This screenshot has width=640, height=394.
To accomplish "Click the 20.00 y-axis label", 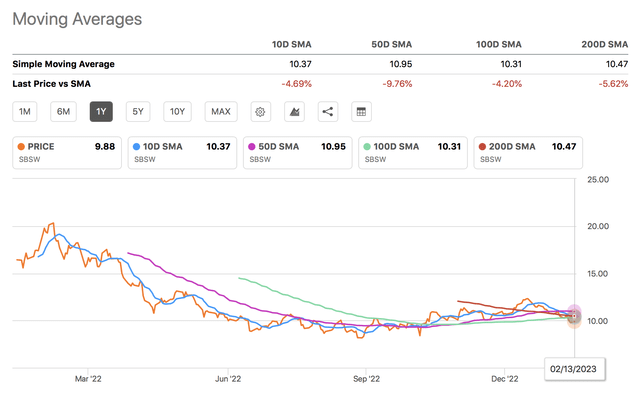I will [x=598, y=226].
